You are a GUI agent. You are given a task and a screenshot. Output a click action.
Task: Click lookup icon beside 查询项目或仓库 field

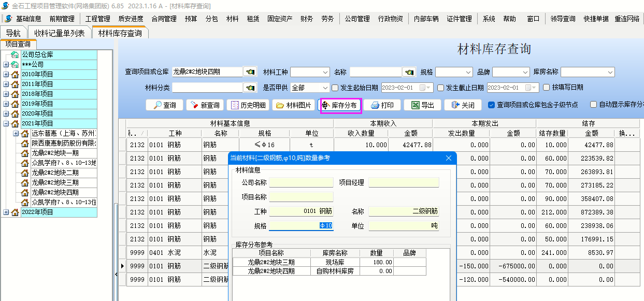tap(250, 72)
